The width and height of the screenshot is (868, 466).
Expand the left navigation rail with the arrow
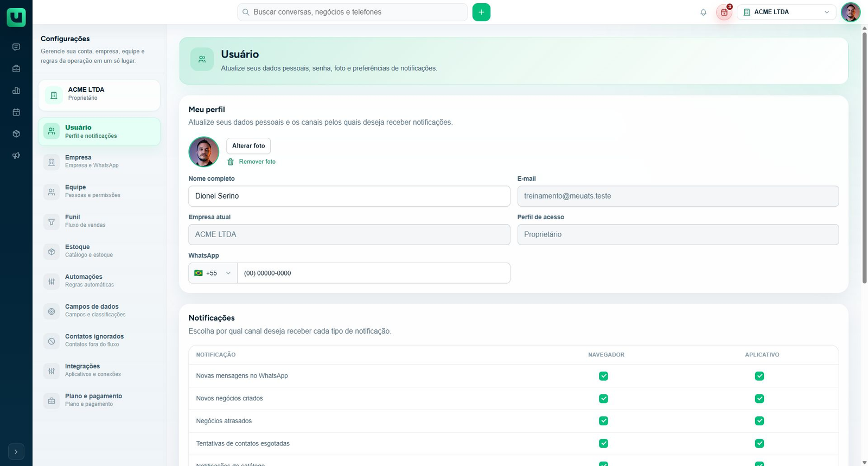pyautogui.click(x=16, y=451)
